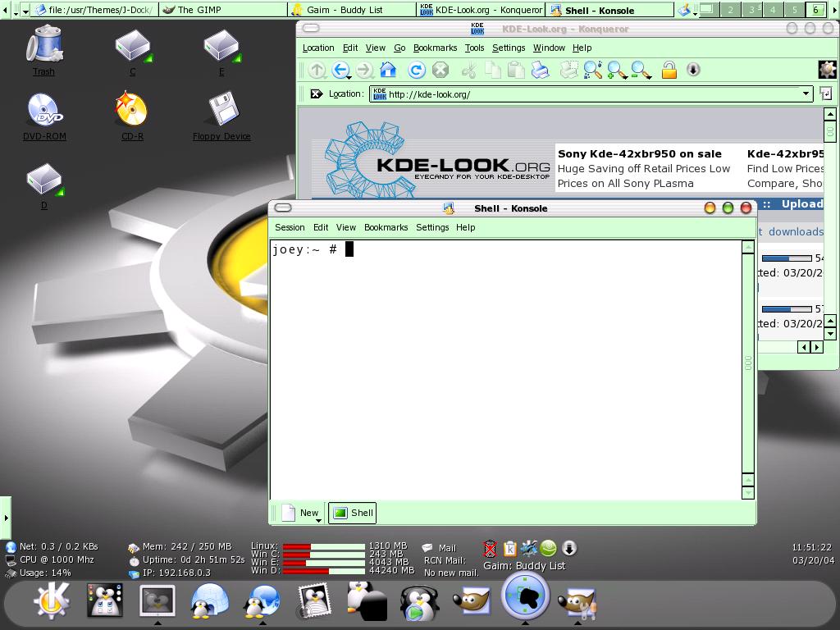Expand the hidden panel arrow on left edge

6,518
